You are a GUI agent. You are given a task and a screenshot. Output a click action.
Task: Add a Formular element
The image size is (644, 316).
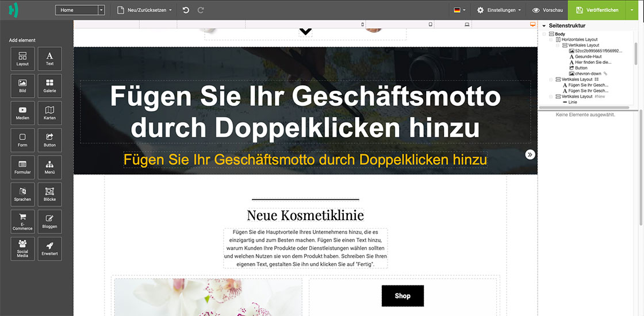[x=22, y=167]
